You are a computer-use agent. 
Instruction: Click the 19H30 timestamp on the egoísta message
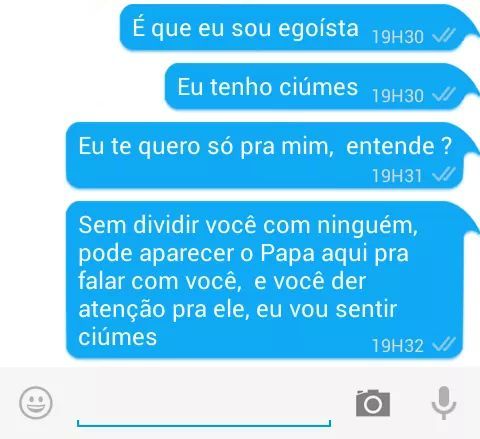pyautogui.click(x=398, y=37)
